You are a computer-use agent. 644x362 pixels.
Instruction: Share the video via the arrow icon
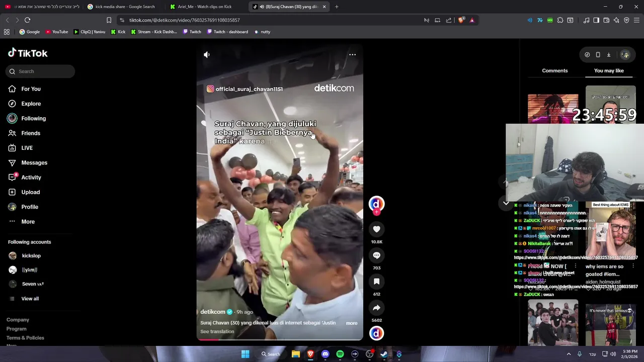pos(376,308)
